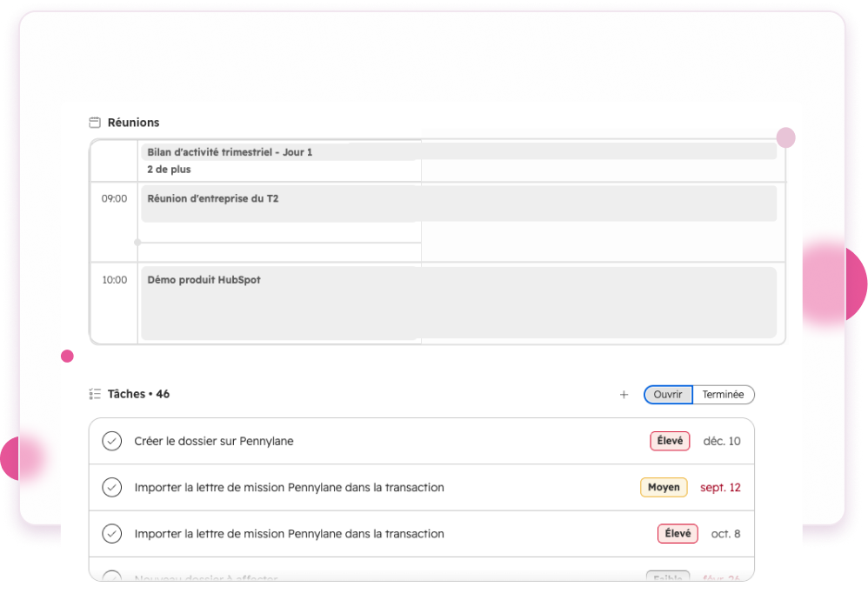Click the 09:00 time slot label
The image size is (868, 600).
pos(114,199)
